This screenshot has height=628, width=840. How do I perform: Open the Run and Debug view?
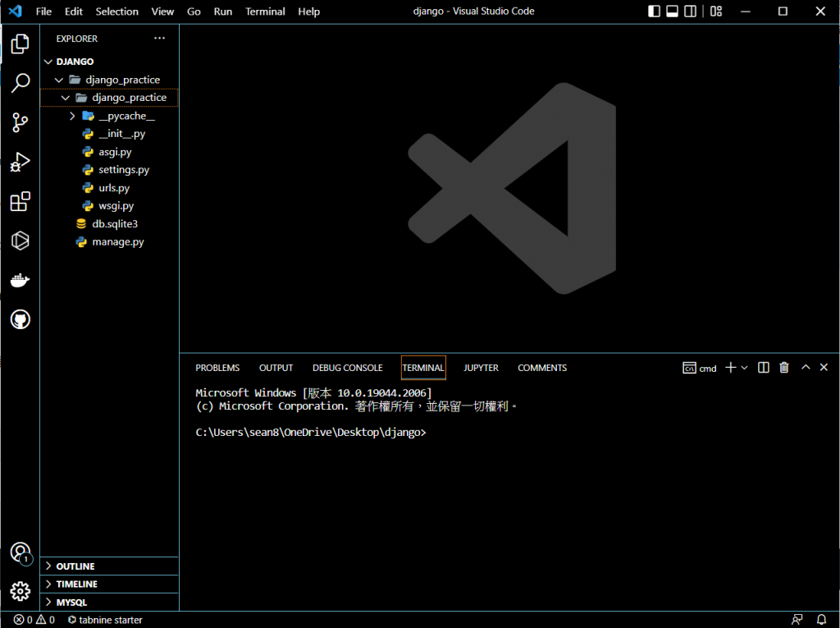(x=20, y=162)
